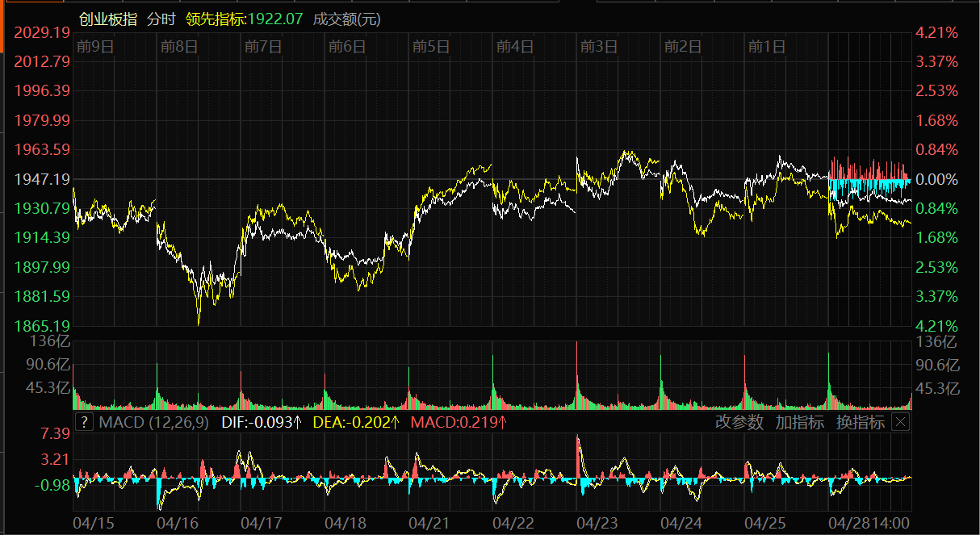Click the 04/22 date axis label
The width and height of the screenshot is (980, 535).
click(x=513, y=523)
